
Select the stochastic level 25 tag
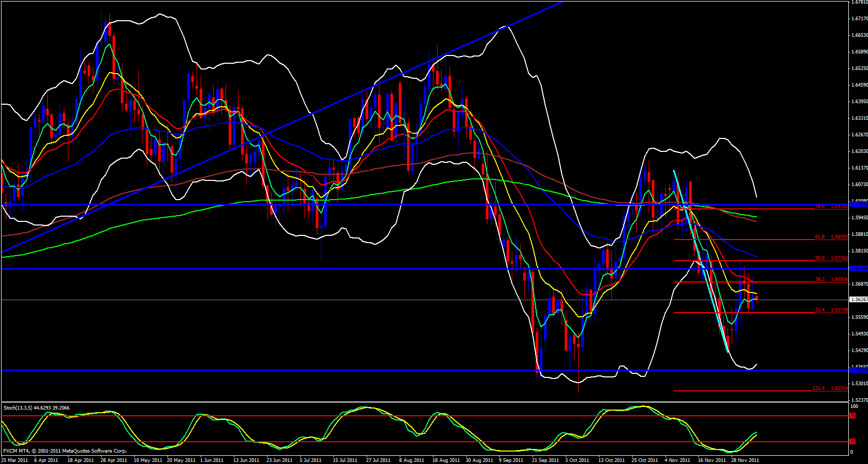pos(852,442)
